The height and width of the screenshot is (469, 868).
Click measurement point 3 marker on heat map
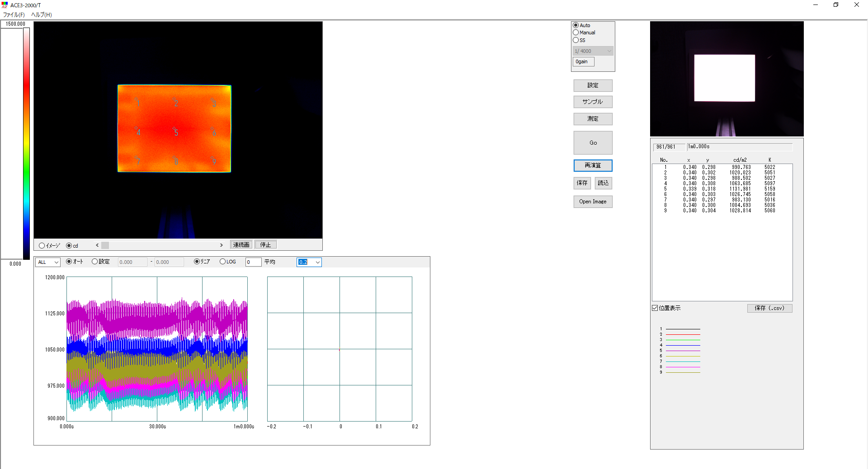(214, 103)
